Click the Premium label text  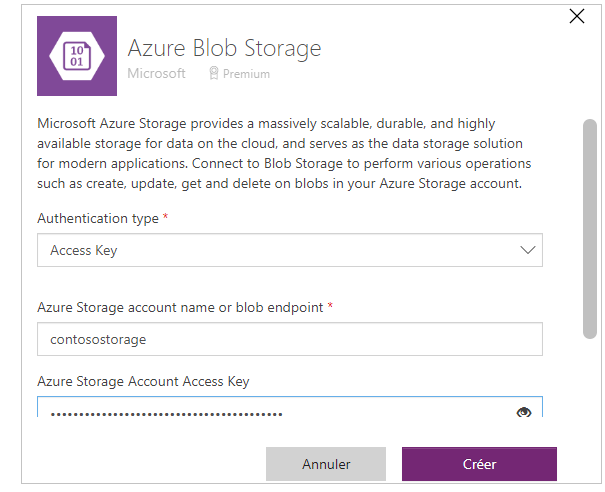click(x=246, y=74)
